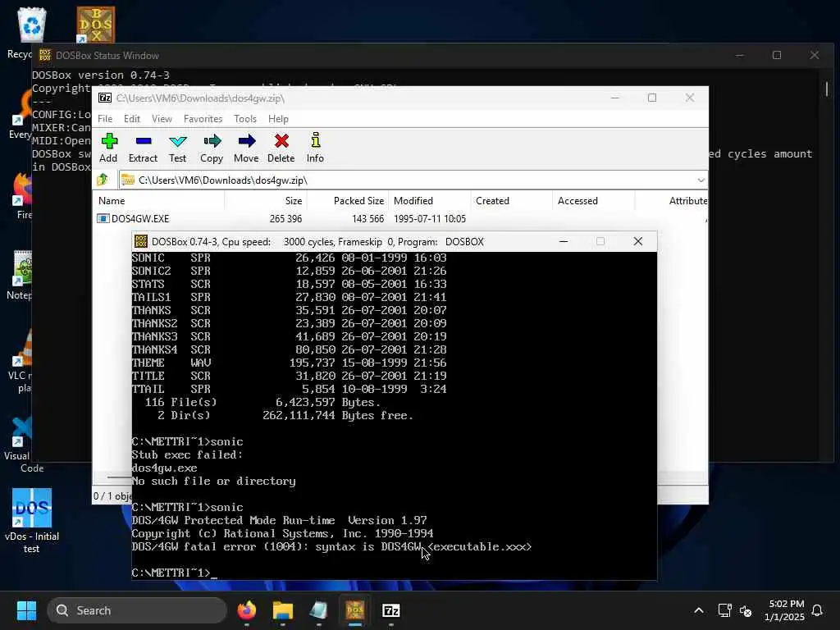Open the Help menu in 7-Zip
The width and height of the screenshot is (840, 630).
[x=278, y=119]
